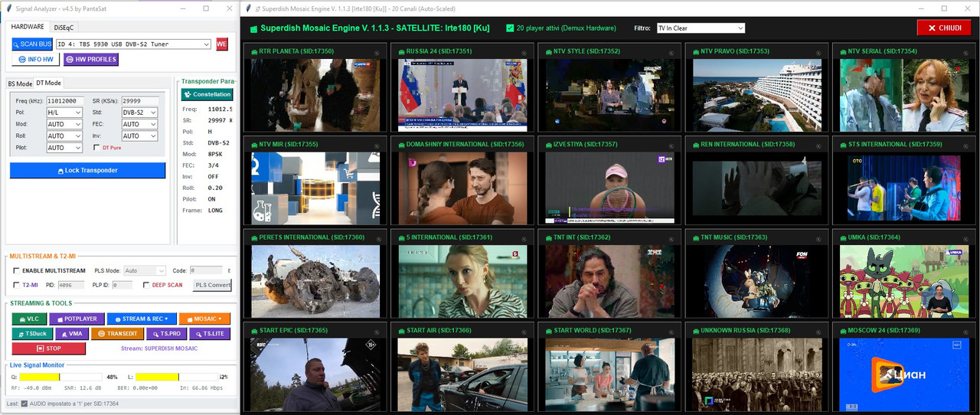
Task: Click the small icon right of UNKNOWN RUSSIA title
Action: (x=817, y=332)
